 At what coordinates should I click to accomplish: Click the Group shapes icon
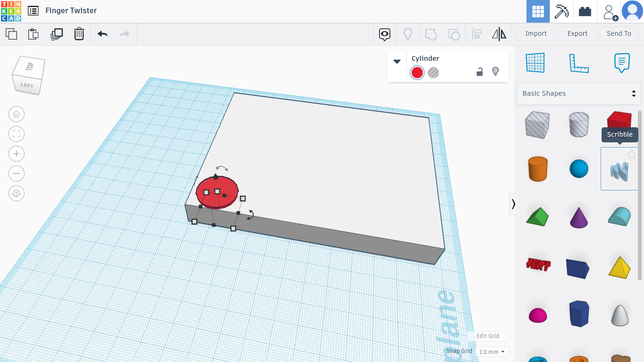(x=431, y=34)
